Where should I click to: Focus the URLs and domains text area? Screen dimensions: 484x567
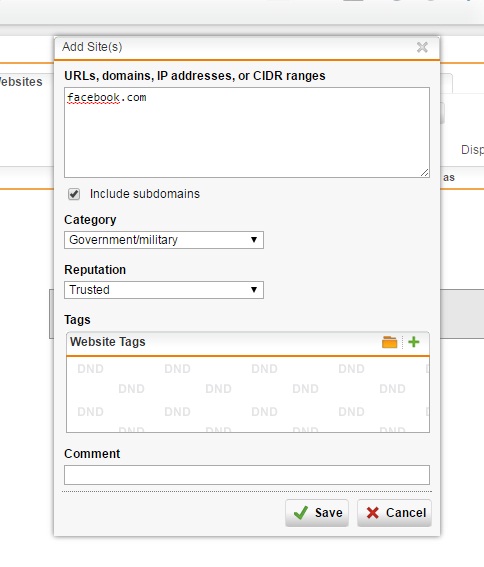coord(247,132)
